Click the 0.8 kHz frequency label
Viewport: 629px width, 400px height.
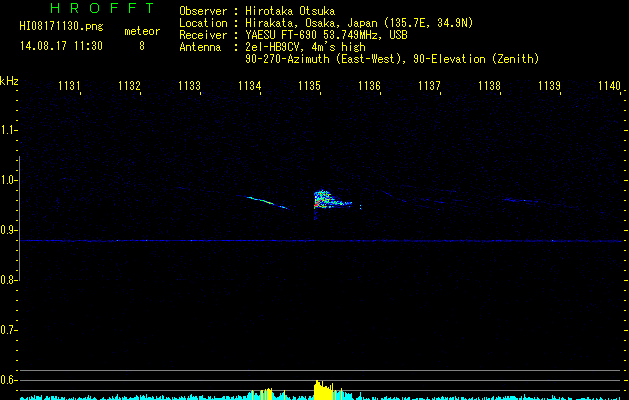[8, 280]
